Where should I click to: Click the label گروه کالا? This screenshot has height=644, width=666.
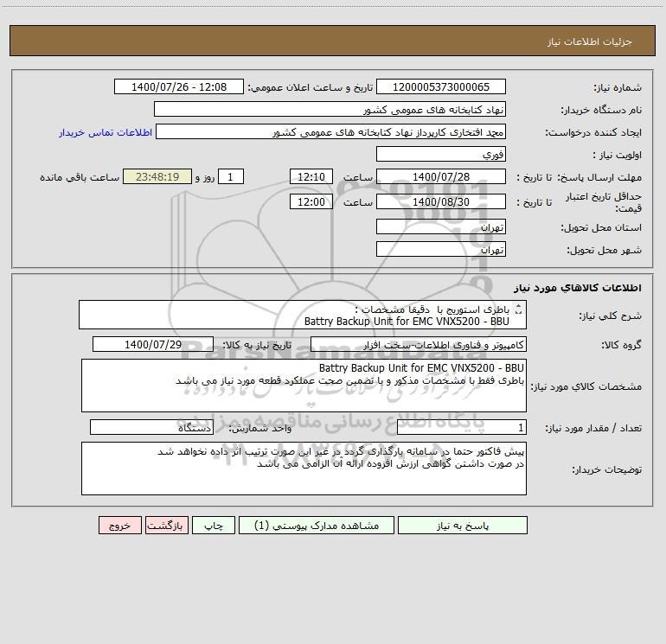tap(621, 346)
